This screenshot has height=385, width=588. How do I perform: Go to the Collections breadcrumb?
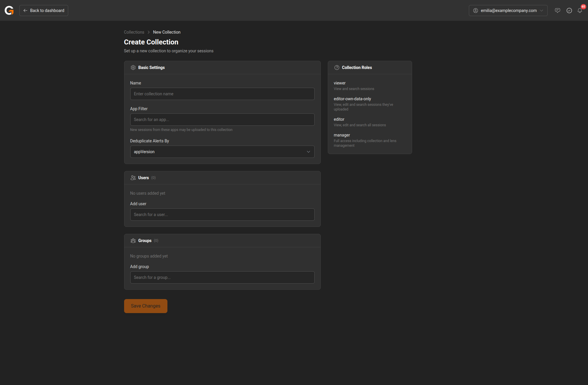[x=134, y=32]
